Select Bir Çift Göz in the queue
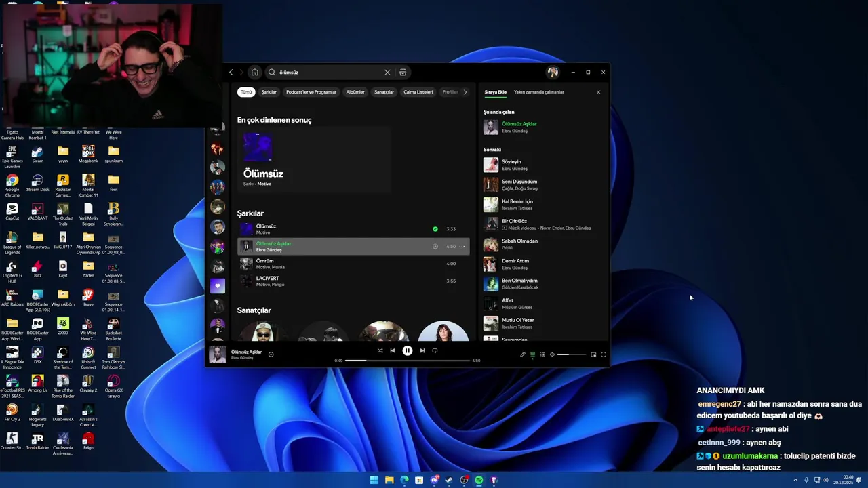The image size is (868, 488). pyautogui.click(x=544, y=224)
